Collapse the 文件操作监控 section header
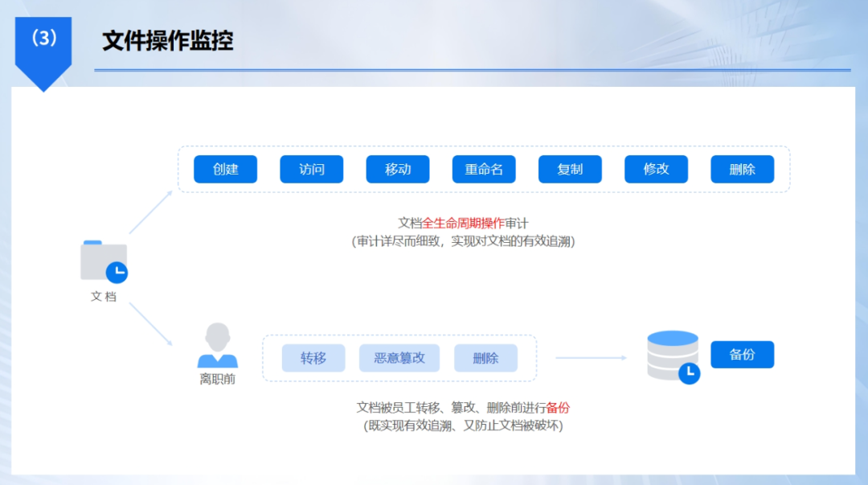 pos(166,36)
